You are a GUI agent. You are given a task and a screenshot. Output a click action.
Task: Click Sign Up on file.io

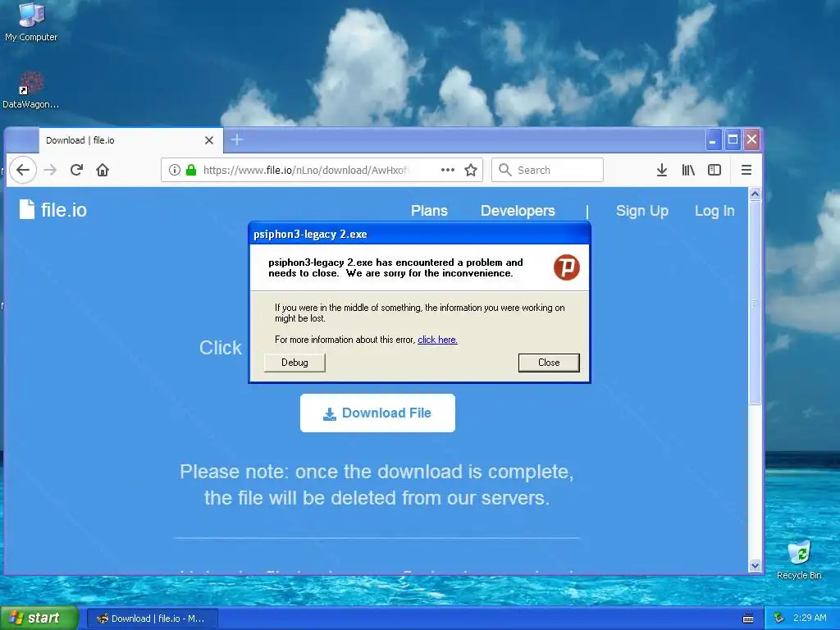641,211
